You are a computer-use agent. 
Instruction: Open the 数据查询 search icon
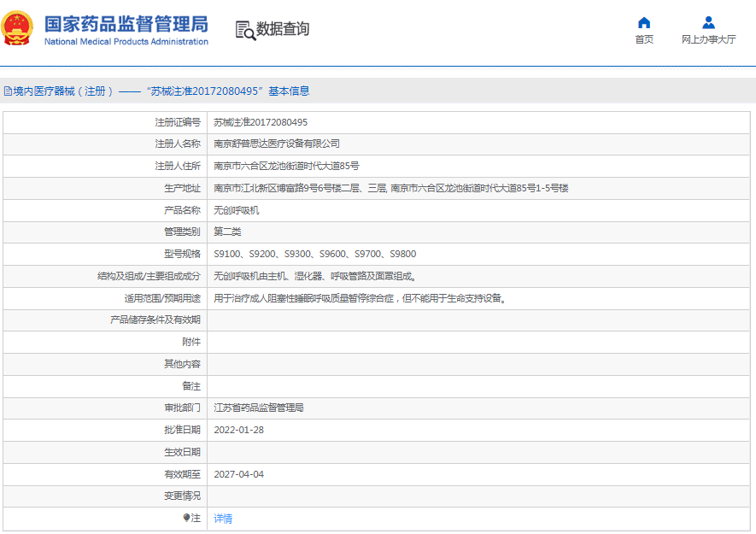245,31
